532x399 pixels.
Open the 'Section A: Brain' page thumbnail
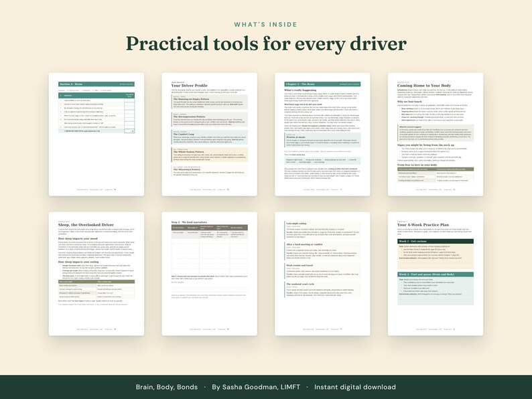[96, 135]
